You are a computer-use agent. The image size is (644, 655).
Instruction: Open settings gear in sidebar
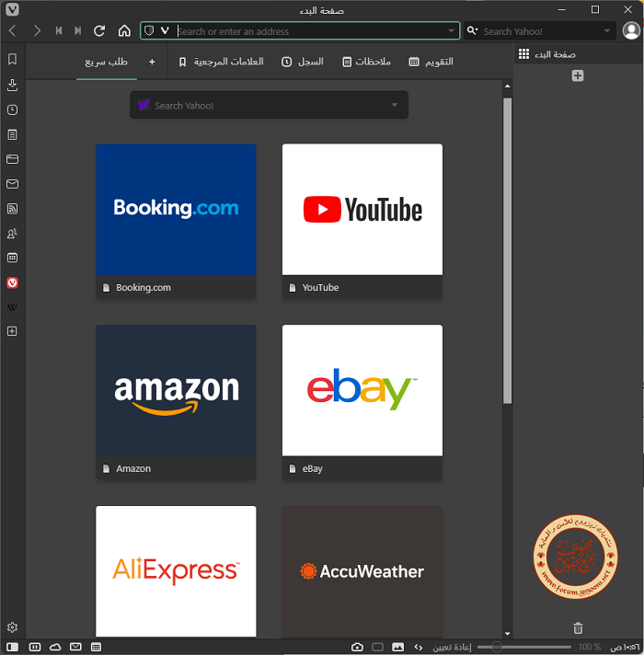13,627
